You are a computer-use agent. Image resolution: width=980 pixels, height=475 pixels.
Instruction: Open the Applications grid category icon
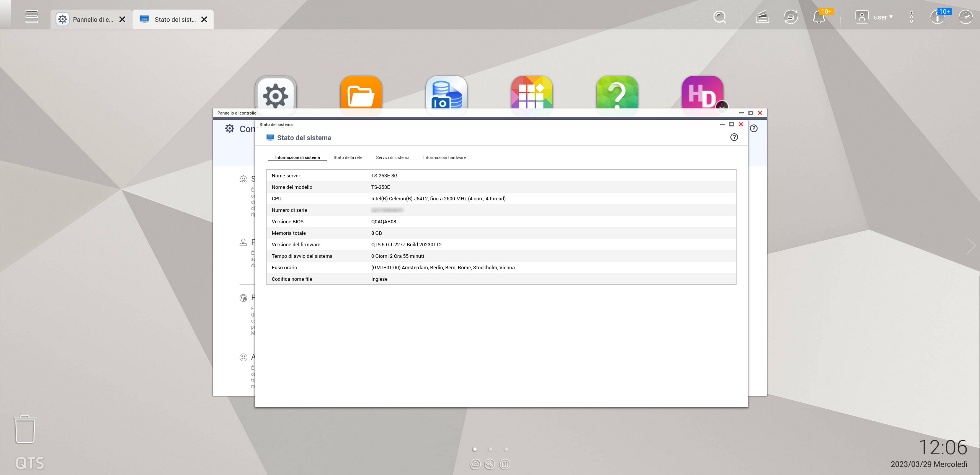pyautogui.click(x=243, y=357)
